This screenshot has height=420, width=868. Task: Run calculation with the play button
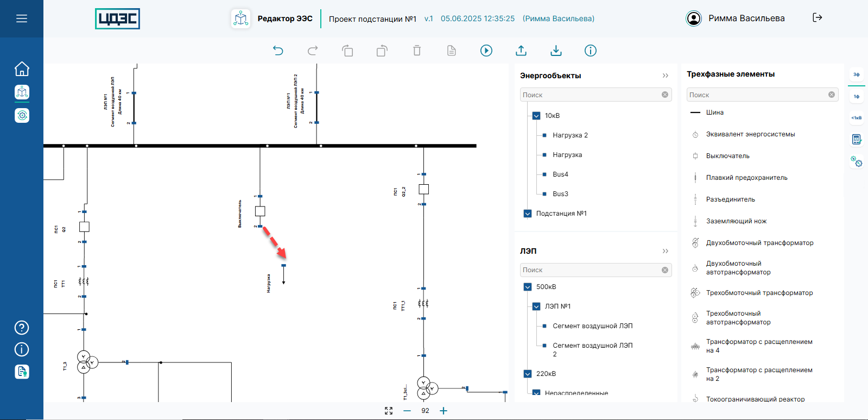(x=486, y=51)
